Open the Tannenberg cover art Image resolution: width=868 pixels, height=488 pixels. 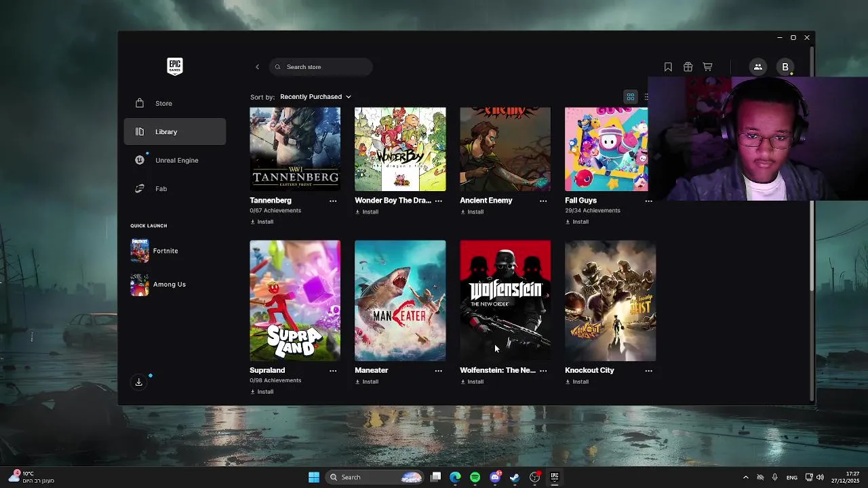[x=295, y=149]
